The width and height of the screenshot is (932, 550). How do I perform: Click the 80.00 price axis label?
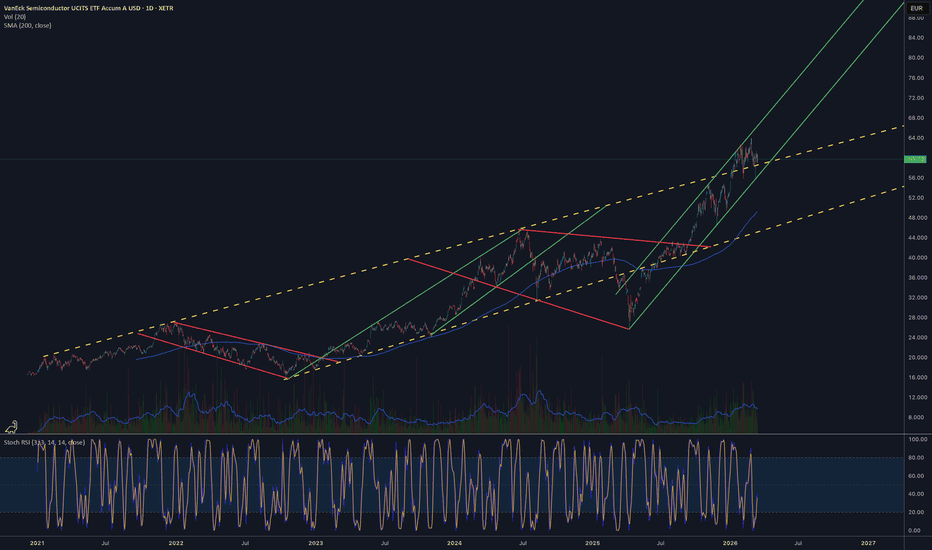click(915, 58)
